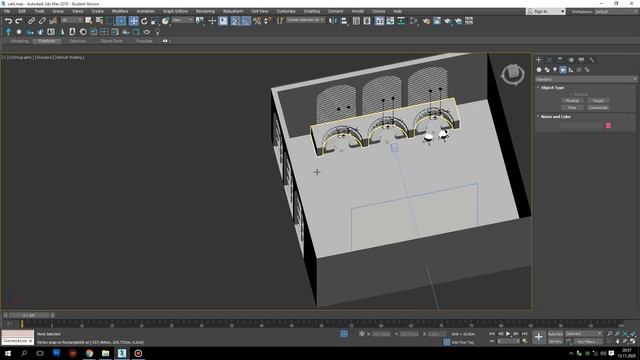
Task: Click the object name input field
Action: point(581,126)
